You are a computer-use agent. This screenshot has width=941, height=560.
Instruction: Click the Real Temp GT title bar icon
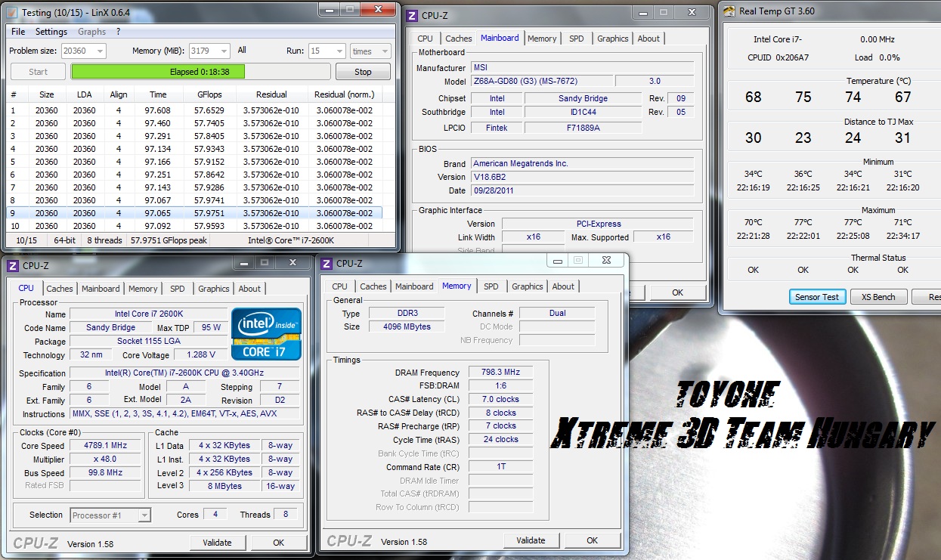pyautogui.click(x=729, y=11)
